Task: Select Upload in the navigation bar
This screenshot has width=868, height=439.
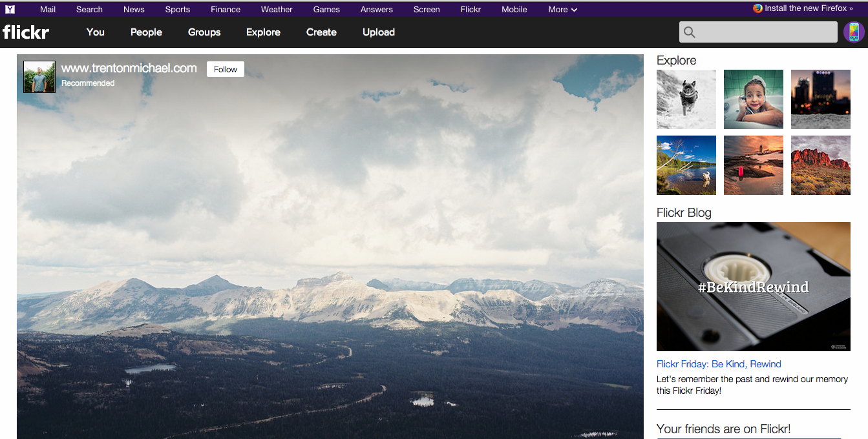Action: click(x=379, y=32)
